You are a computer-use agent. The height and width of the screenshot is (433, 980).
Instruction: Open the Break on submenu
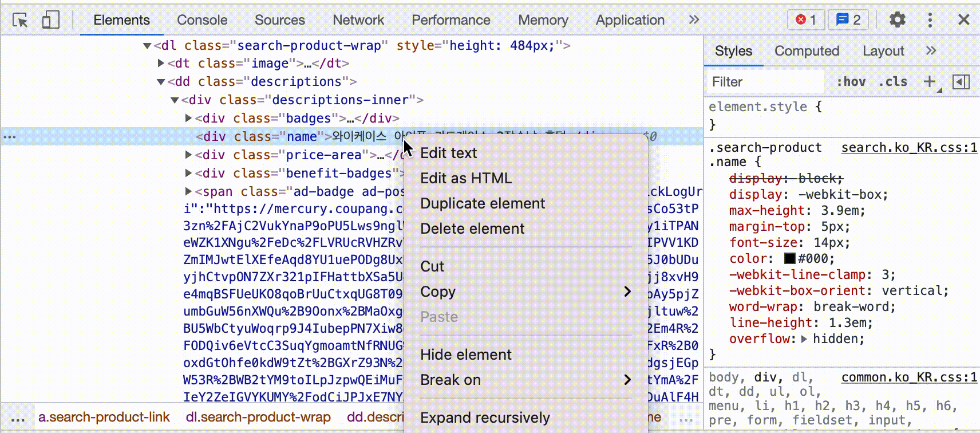(525, 380)
